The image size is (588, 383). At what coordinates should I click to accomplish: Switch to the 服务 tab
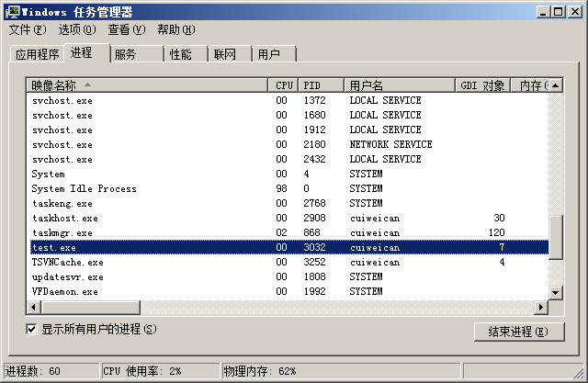(x=137, y=54)
